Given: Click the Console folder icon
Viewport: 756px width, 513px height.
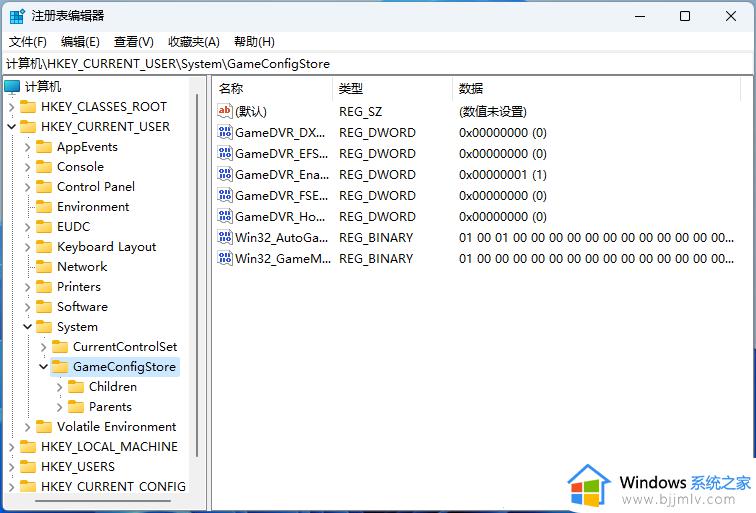Looking at the screenshot, I should coord(44,167).
